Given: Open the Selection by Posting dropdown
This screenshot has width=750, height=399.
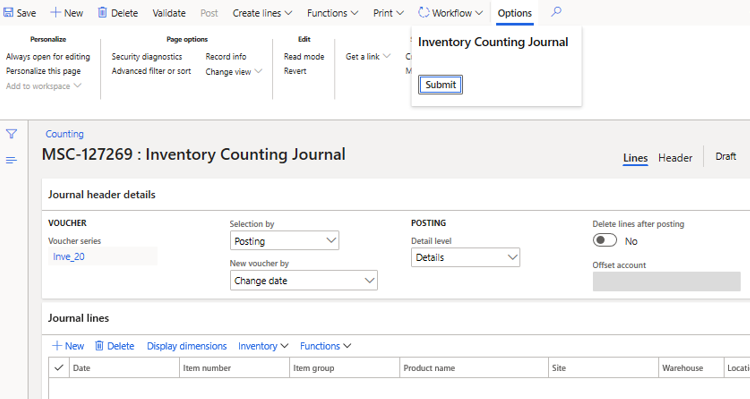Looking at the screenshot, I should point(285,241).
